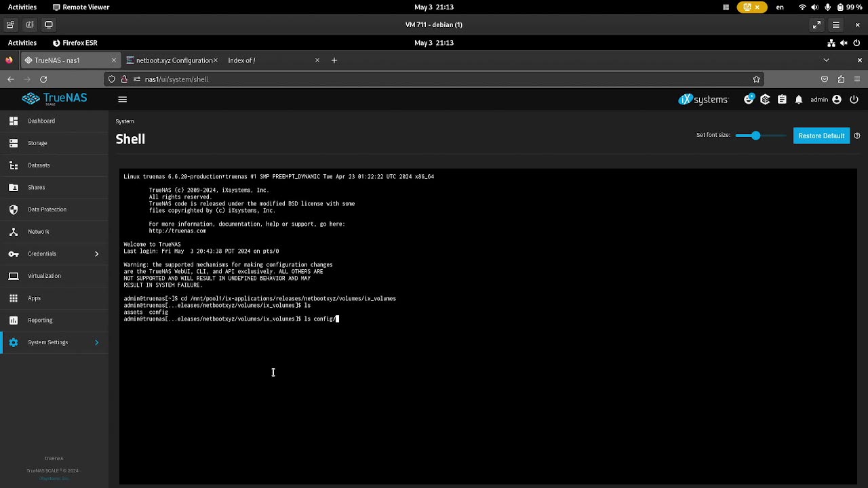
Task: Click Remote Viewer display monitor icon
Action: 49,24
